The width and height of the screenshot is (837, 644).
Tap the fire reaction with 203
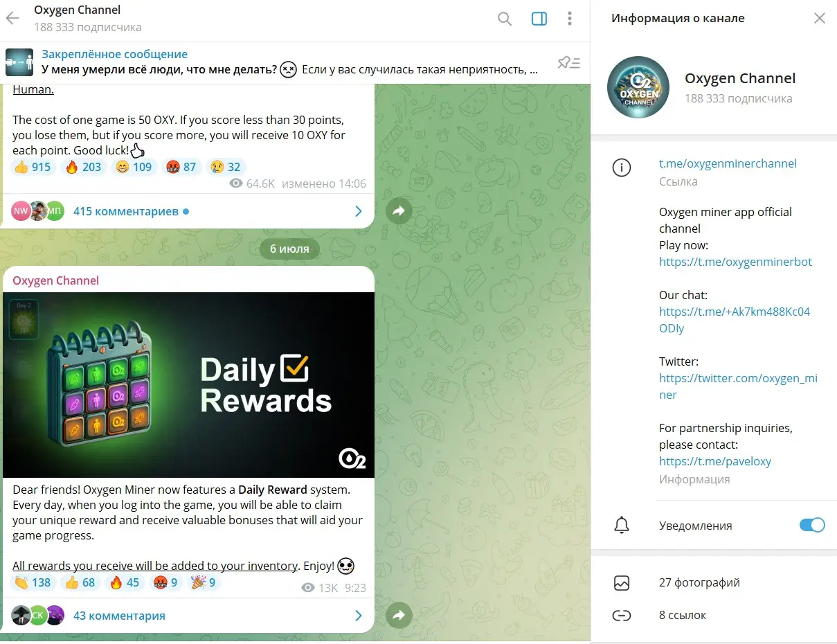83,166
